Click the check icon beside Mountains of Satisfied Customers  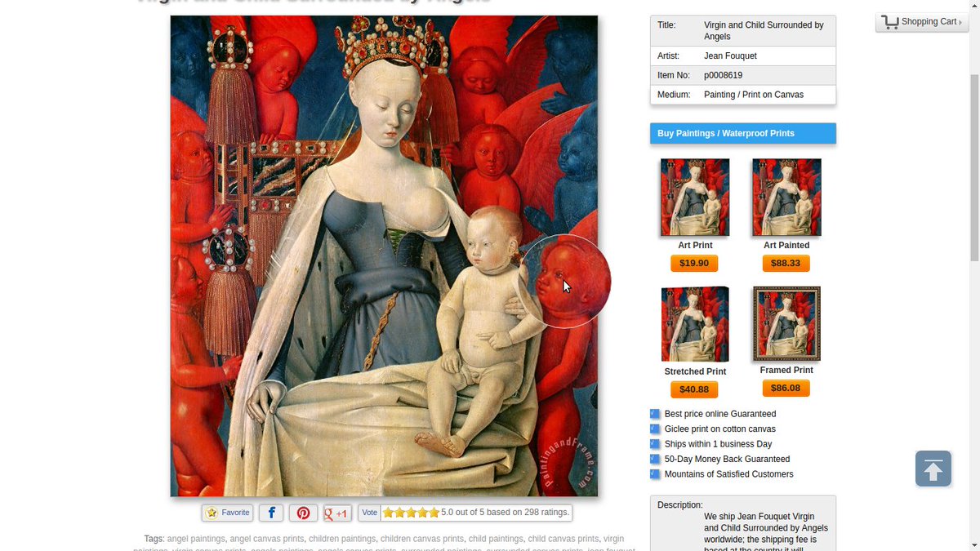click(655, 474)
